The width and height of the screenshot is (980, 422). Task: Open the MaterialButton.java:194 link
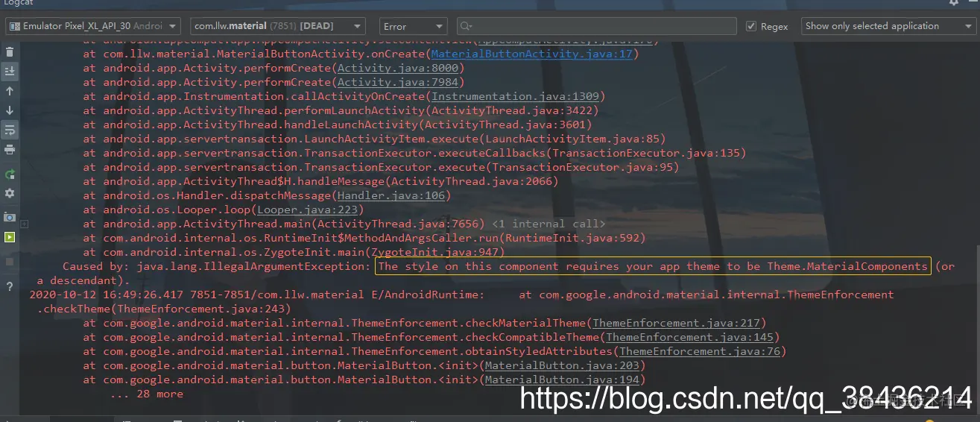562,380
